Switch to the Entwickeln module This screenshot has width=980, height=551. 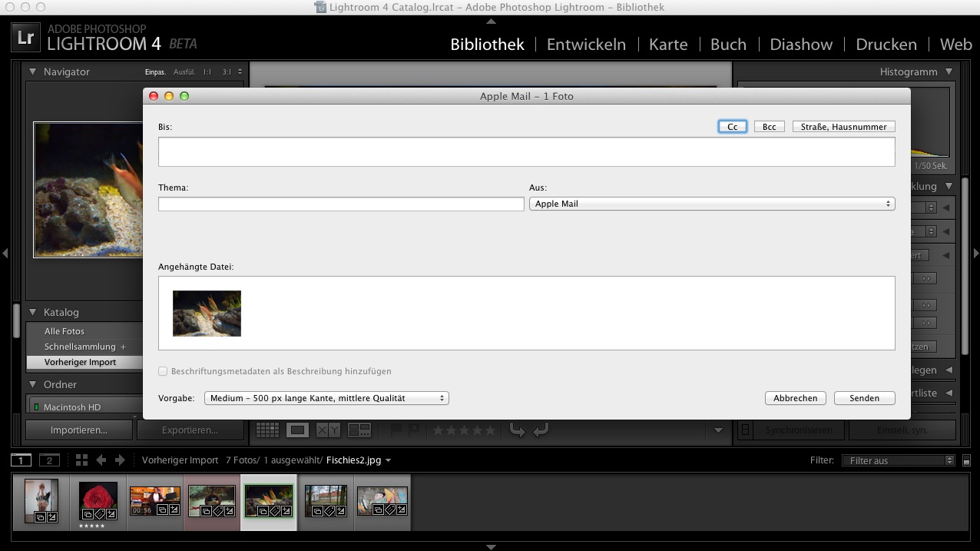coord(586,45)
